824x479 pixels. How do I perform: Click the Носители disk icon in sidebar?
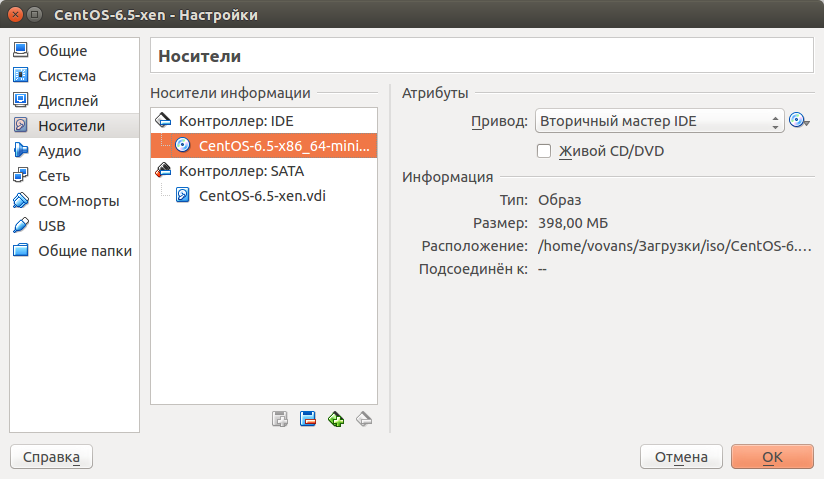click(x=20, y=125)
